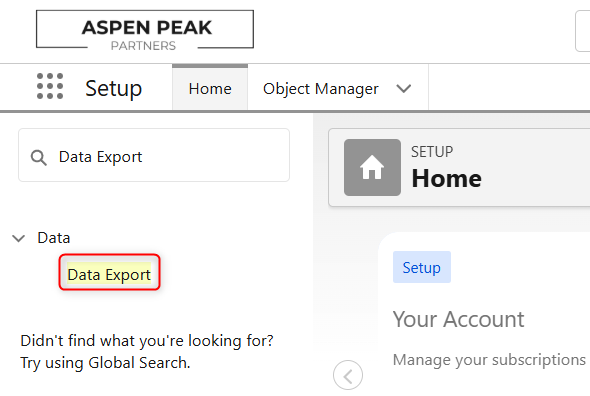Open the Object Manager dropdown chevron
Screen dimensions: 590x396
click(403, 88)
